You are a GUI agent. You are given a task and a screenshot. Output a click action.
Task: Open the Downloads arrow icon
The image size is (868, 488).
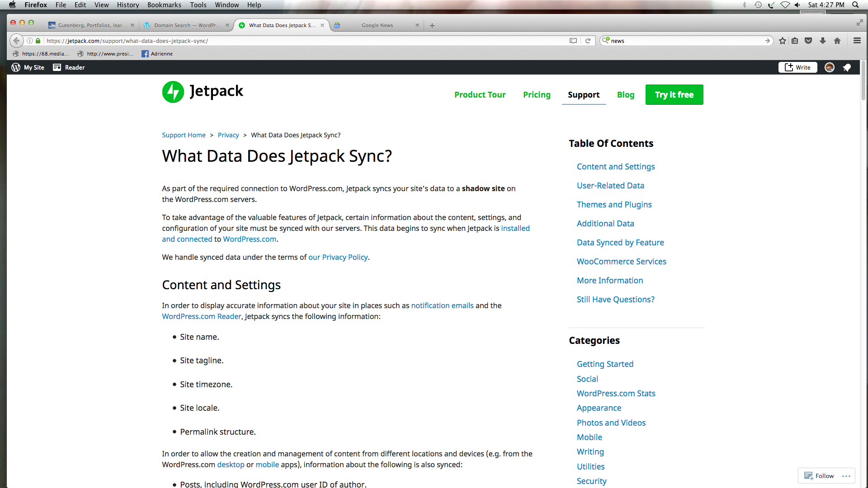tap(823, 41)
